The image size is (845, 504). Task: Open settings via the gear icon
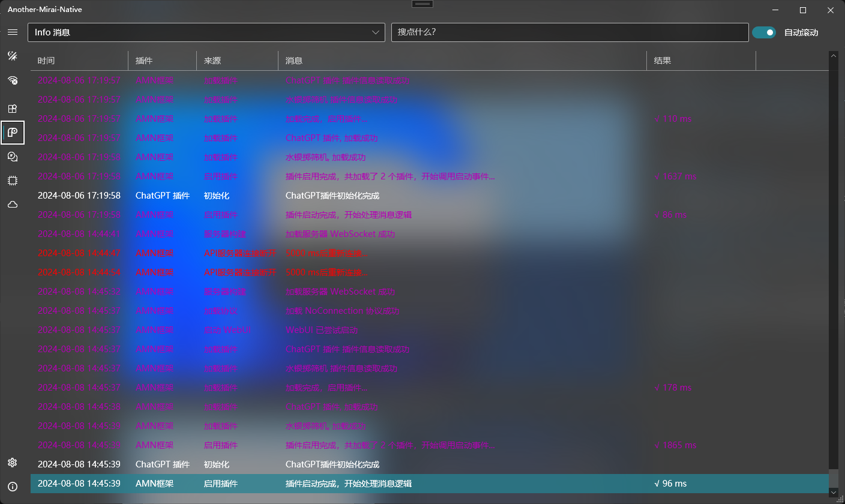(13, 463)
